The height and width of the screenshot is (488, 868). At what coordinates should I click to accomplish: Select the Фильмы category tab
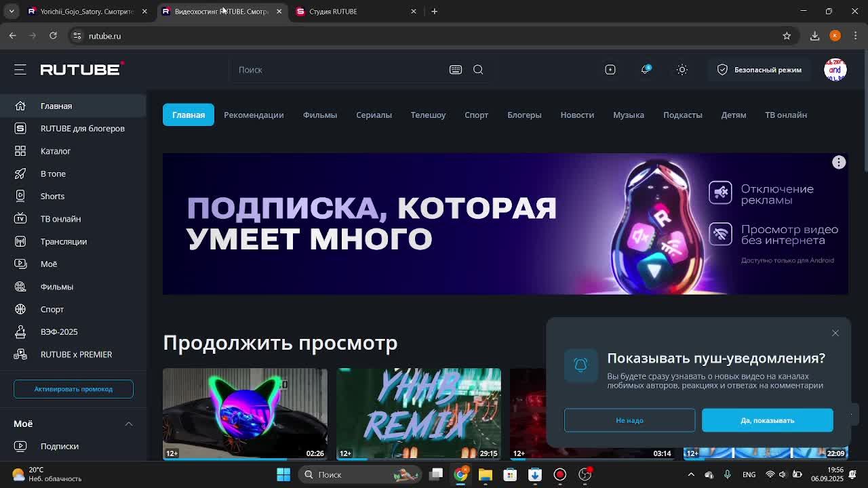(320, 115)
